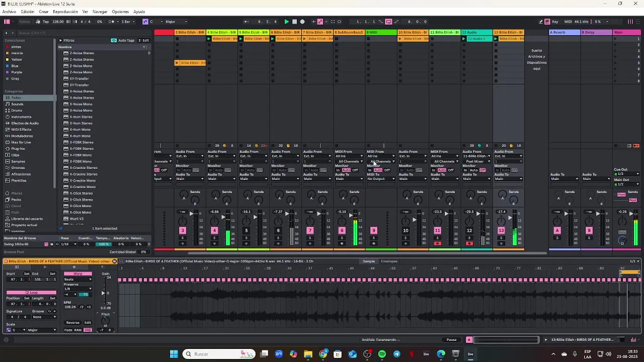Image resolution: width=644 pixels, height=362 pixels.
Task: Open the Groove None dropdown
Action: pos(44,317)
